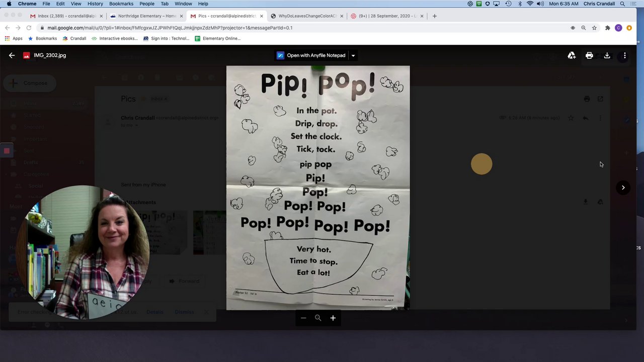The height and width of the screenshot is (362, 644).
Task: Open the purple Chrome profile avatar
Action: (618, 28)
